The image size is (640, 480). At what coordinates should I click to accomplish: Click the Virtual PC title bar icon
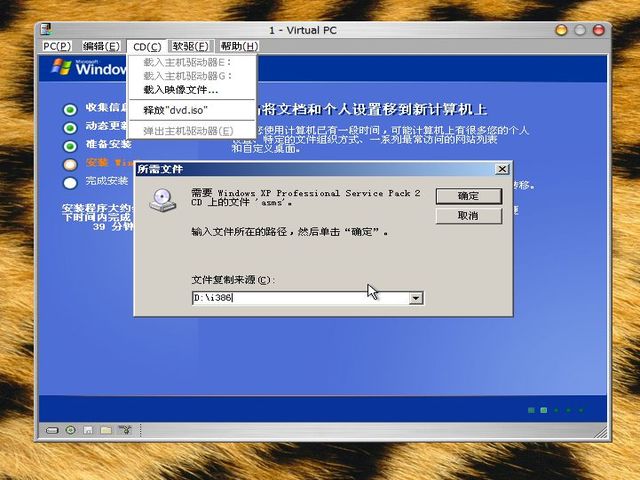46,30
